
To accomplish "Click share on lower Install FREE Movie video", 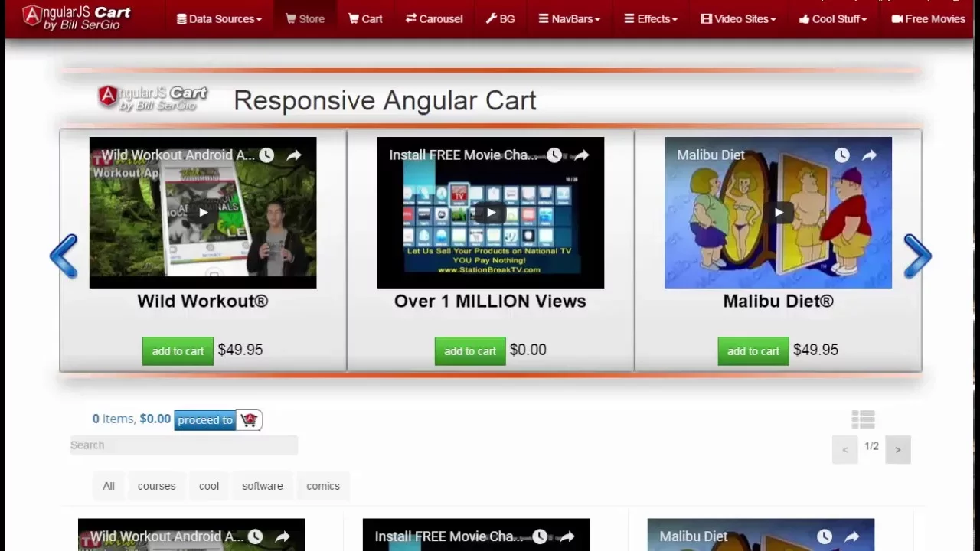I will pyautogui.click(x=567, y=537).
